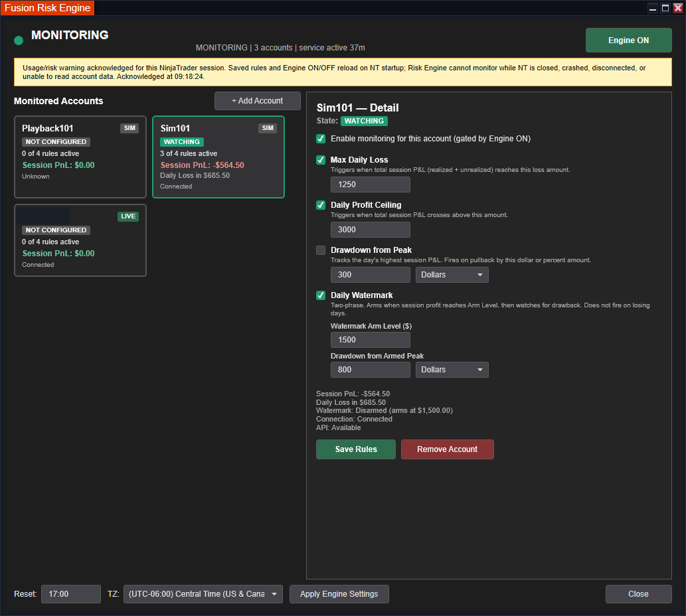This screenshot has height=616, width=686.
Task: Click the Close button at bottom
Action: pyautogui.click(x=638, y=594)
